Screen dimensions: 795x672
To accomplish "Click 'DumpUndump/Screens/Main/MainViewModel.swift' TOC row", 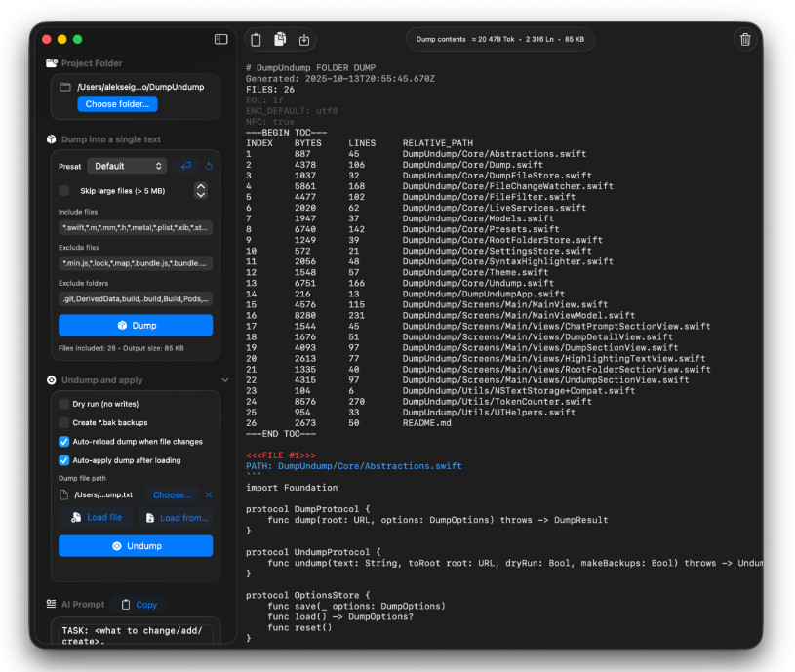I will pos(518,315).
